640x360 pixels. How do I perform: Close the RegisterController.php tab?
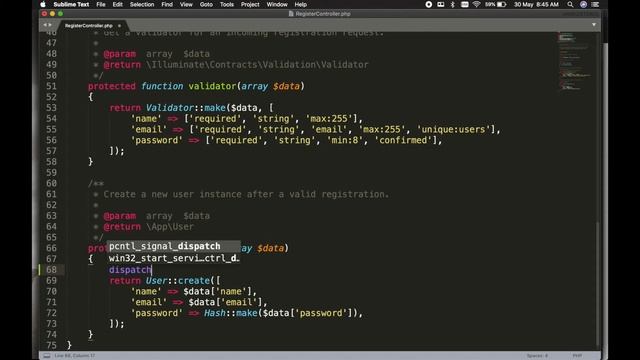119,26
